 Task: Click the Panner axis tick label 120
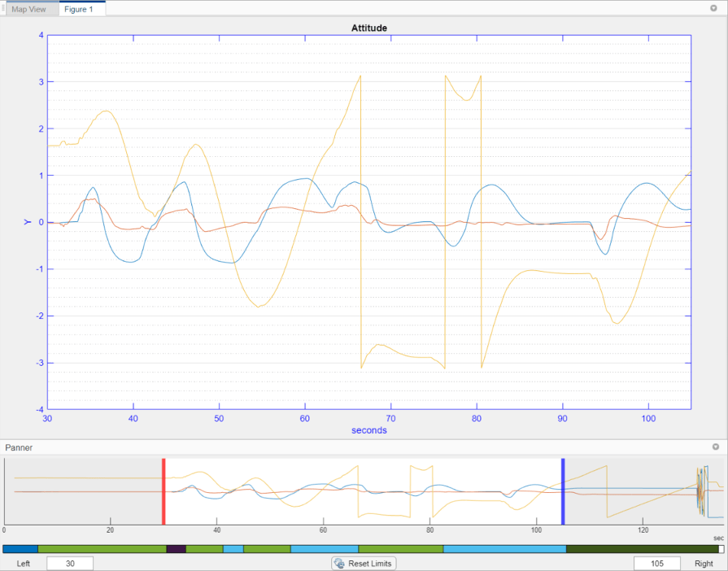point(643,530)
